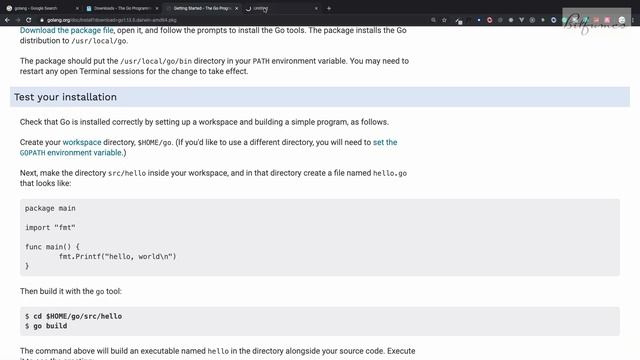Click the cd $HOME/go/src/hello command
The width and height of the screenshot is (640, 360).
[78, 316]
